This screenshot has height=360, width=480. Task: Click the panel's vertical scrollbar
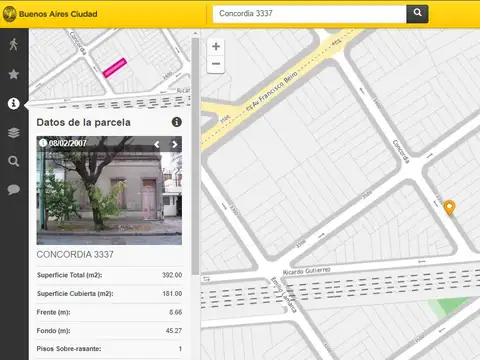195,157
